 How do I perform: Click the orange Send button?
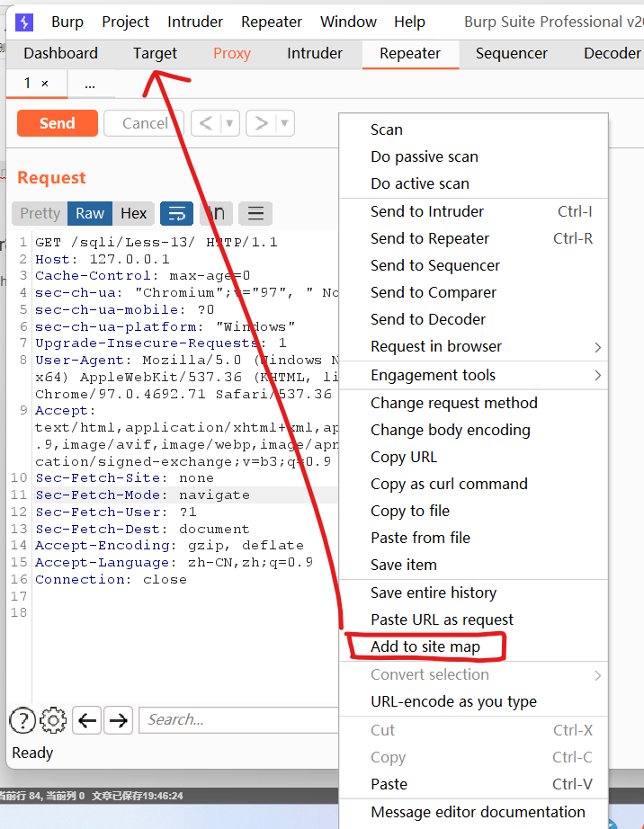(x=57, y=123)
